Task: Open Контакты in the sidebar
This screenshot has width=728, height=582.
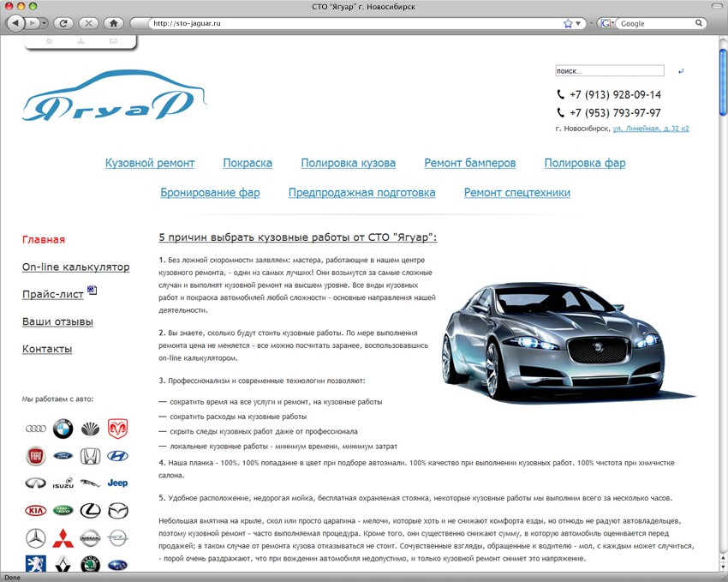Action: coord(47,350)
